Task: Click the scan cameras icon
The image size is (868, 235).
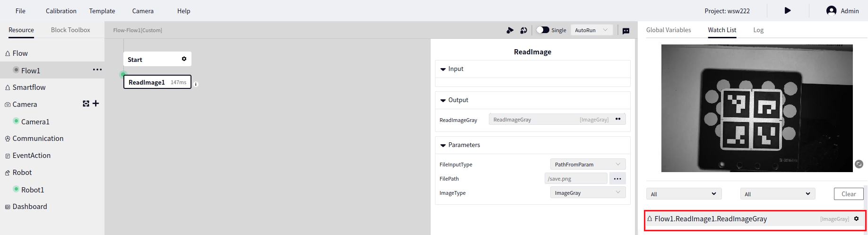Action: (x=86, y=104)
